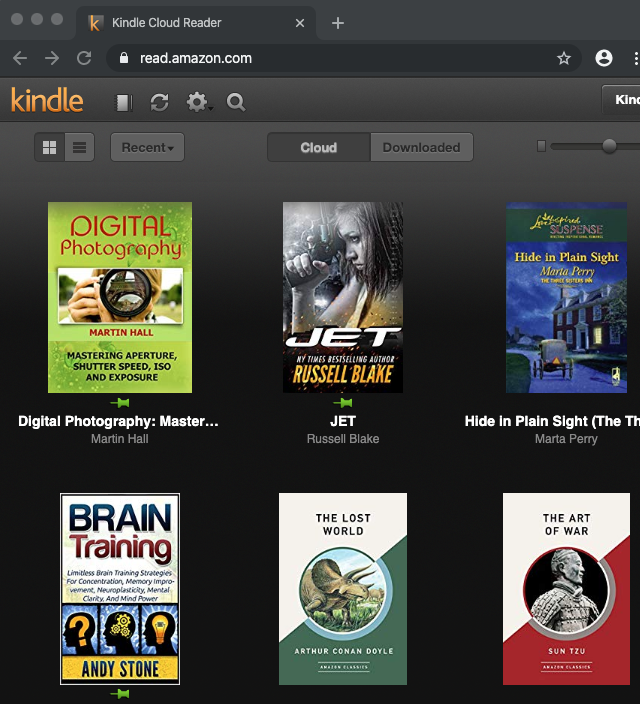
Task: Open The Art of War book cover
Action: (566, 589)
